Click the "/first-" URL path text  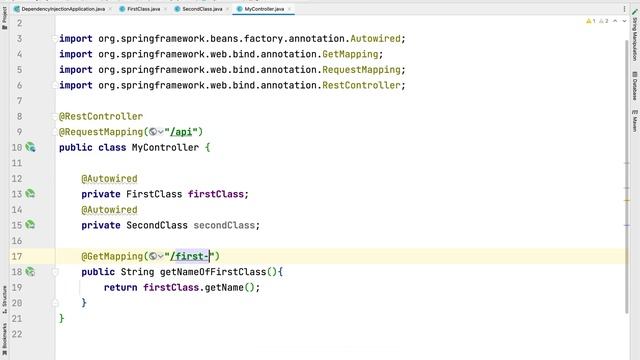coord(190,256)
